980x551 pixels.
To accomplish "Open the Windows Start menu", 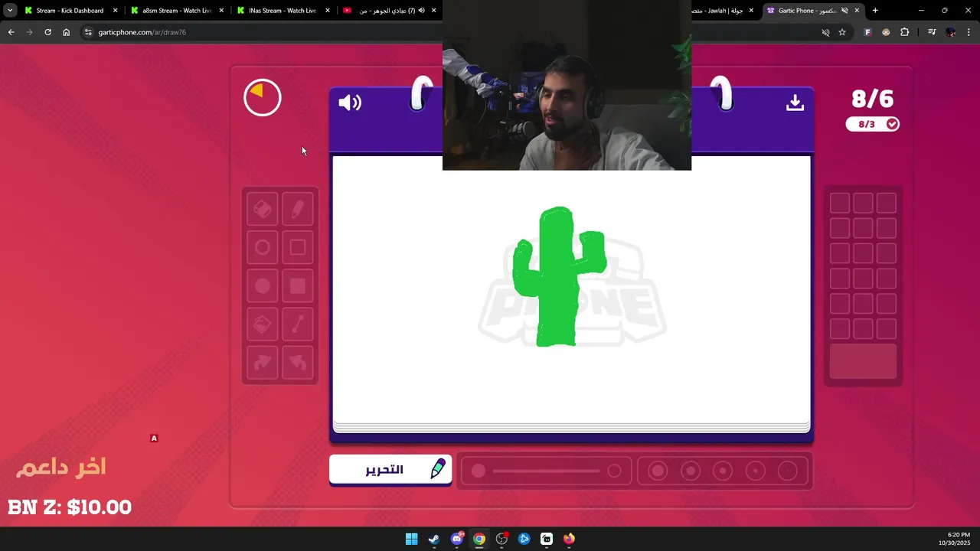I will [x=411, y=539].
